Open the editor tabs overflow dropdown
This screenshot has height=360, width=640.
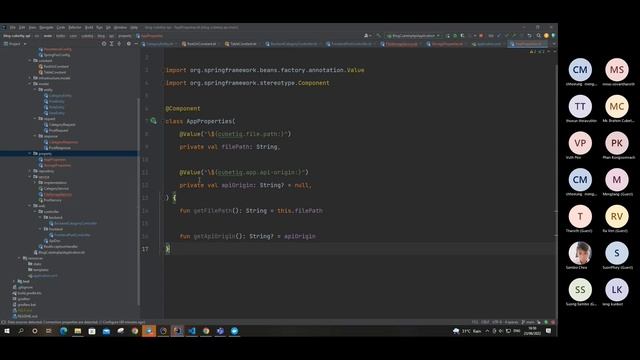[x=554, y=43]
